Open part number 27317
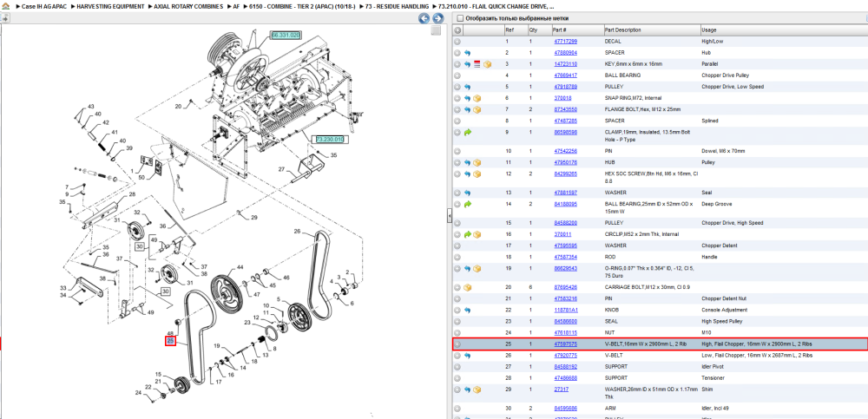The image size is (868, 419). click(562, 390)
